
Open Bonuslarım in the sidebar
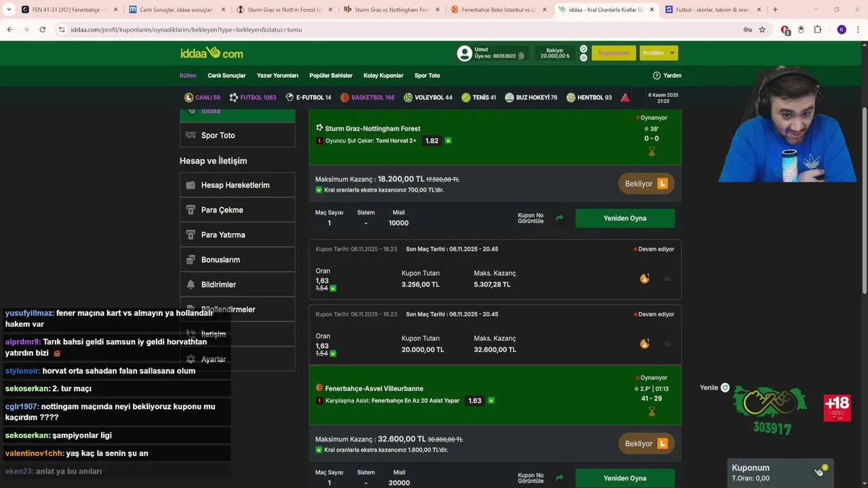pos(237,260)
